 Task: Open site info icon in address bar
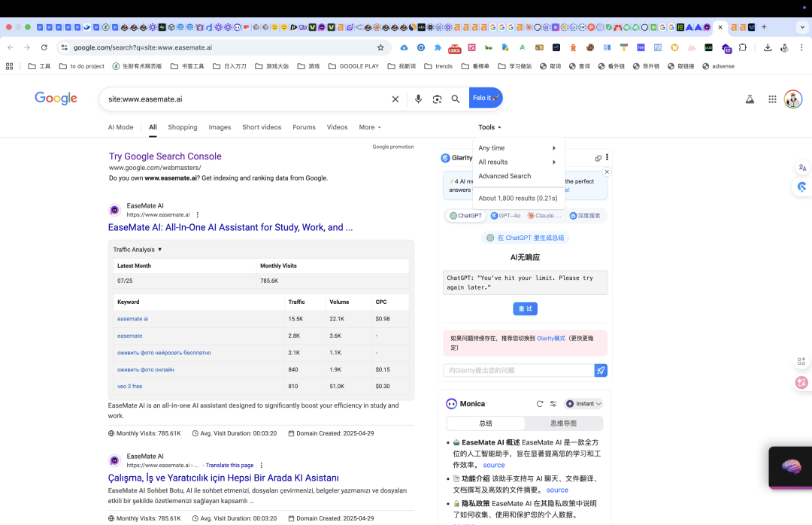[64, 47]
